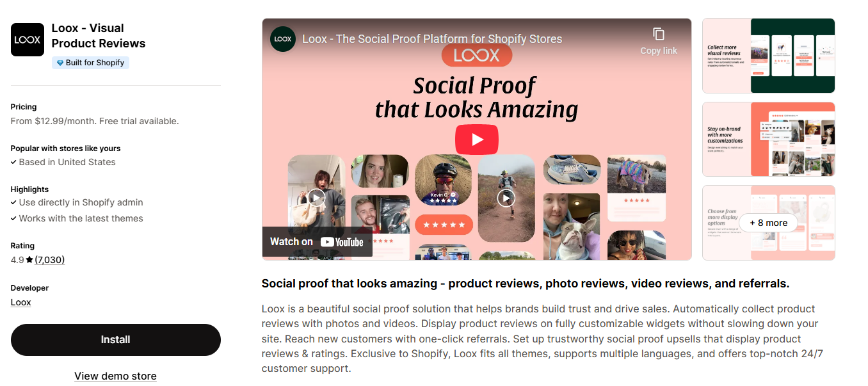Click the play icon on handbag clip

pyautogui.click(x=316, y=197)
